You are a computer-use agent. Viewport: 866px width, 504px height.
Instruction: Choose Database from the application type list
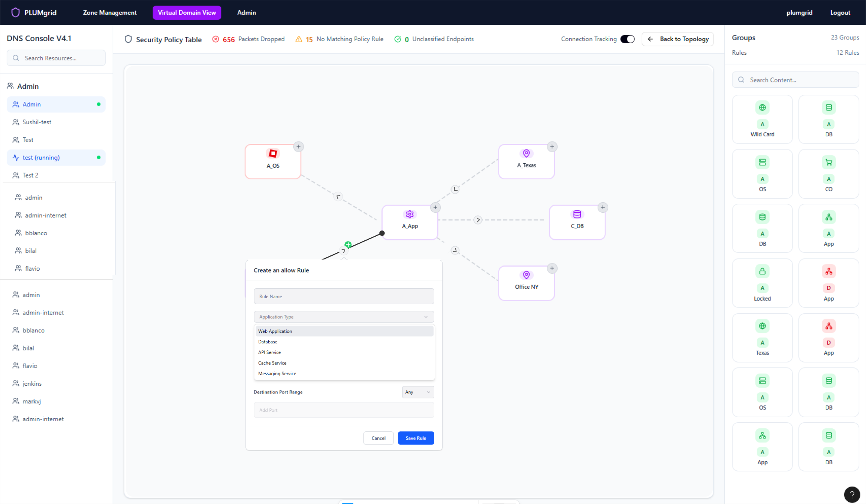[268, 342]
